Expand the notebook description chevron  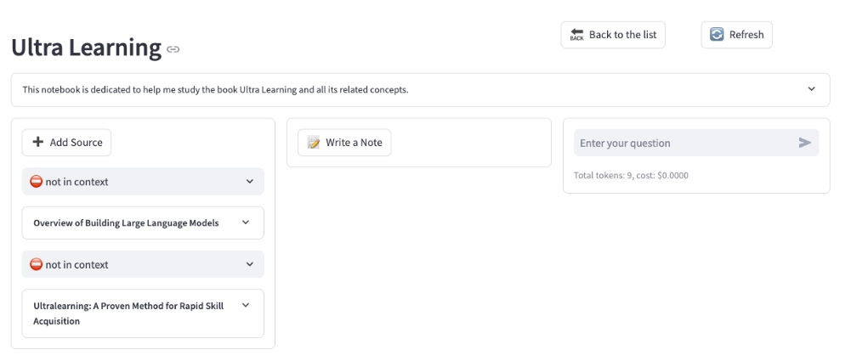tap(811, 89)
